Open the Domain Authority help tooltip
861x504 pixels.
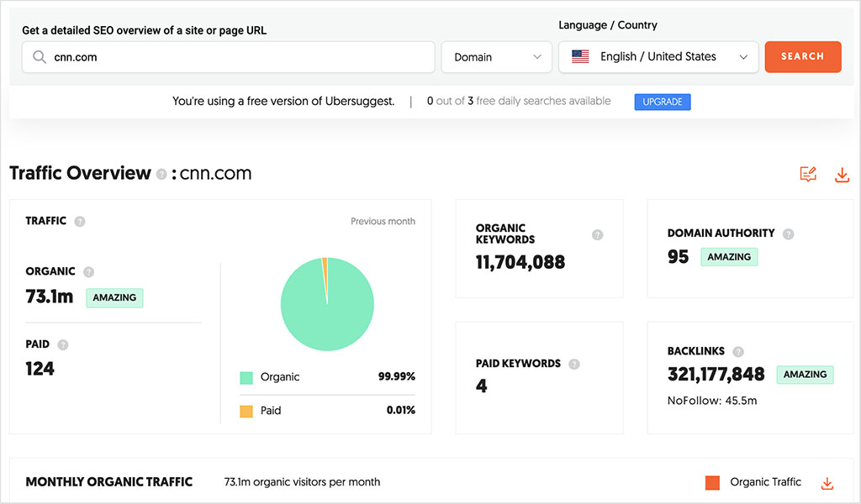pyautogui.click(x=788, y=234)
